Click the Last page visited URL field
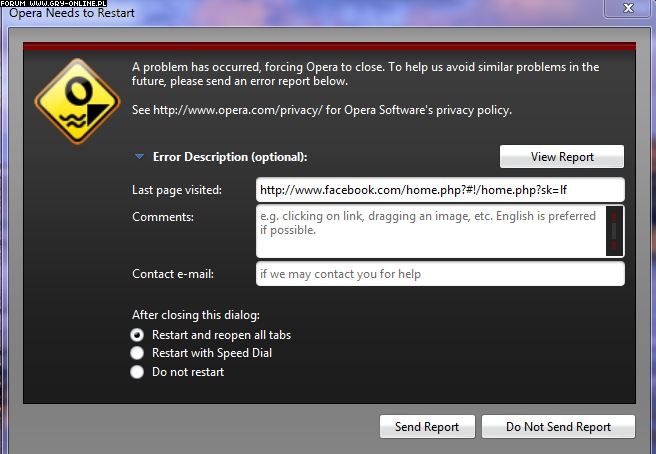 pos(440,190)
